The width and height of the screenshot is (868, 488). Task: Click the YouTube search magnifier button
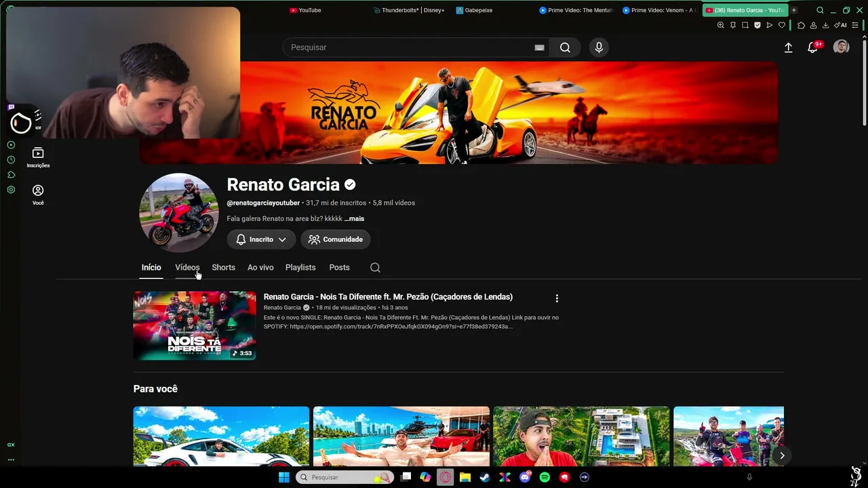click(565, 47)
